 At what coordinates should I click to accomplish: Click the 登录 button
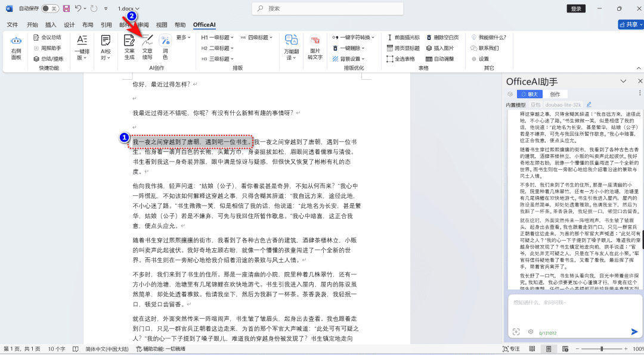576,8
